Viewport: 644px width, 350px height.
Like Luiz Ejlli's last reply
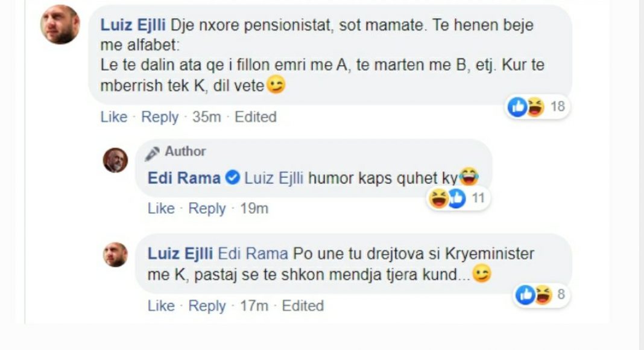tap(160, 306)
